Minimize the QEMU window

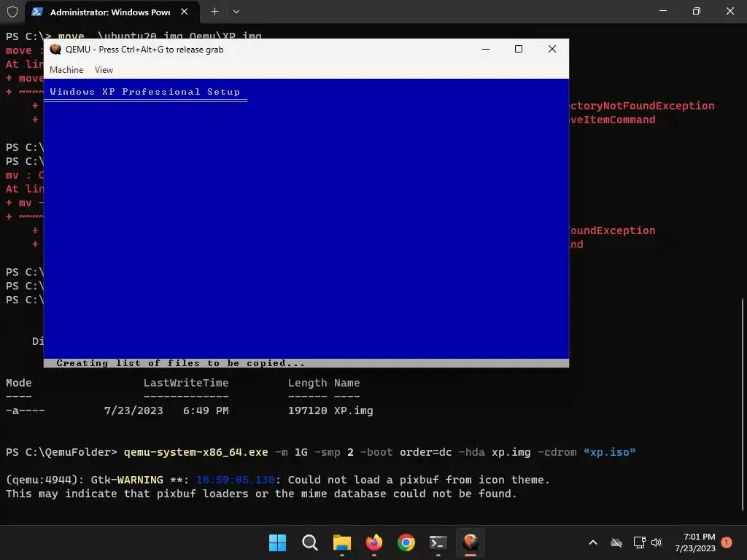(x=485, y=49)
